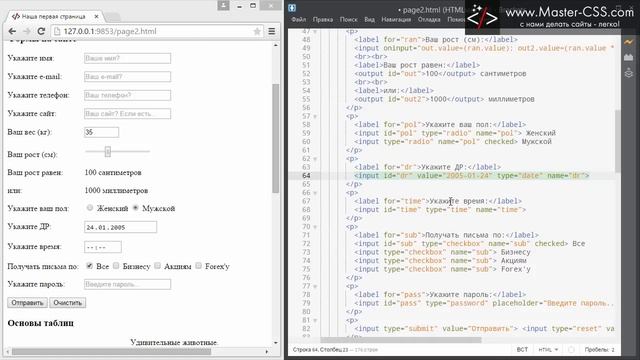Focus the Укажите e-mail input field

tap(127, 76)
